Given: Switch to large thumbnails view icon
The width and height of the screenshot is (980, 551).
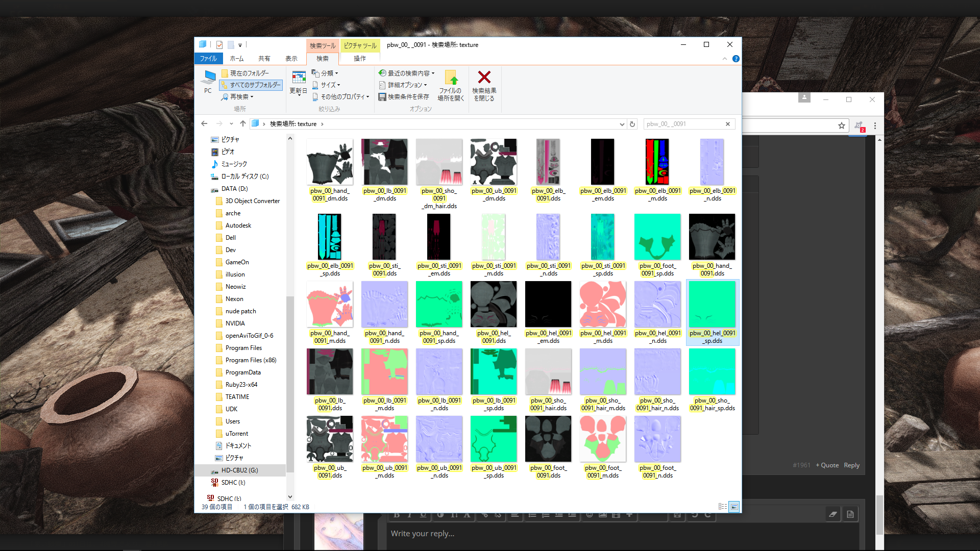Looking at the screenshot, I should tap(734, 507).
